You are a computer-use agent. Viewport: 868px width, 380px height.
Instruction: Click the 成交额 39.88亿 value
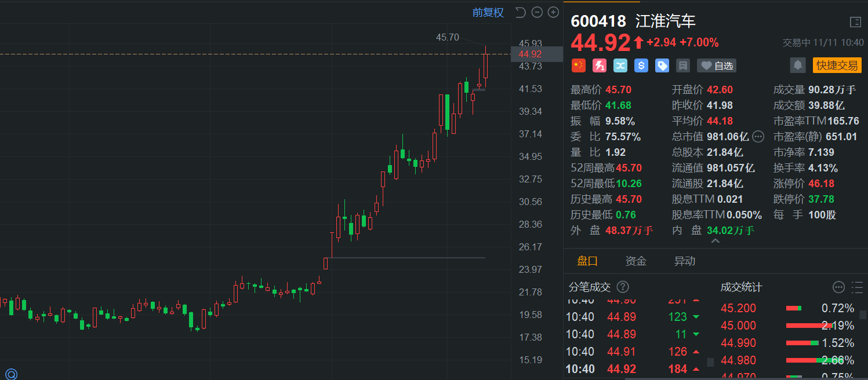coord(828,105)
